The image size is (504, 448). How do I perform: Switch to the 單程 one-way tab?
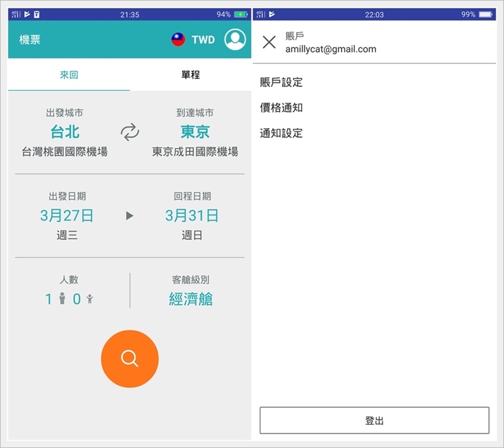tap(191, 75)
